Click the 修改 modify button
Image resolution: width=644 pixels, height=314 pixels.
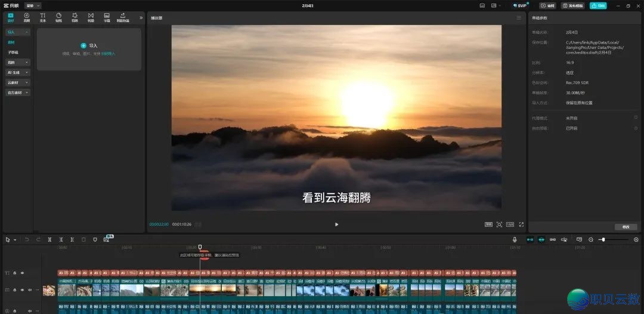(626, 227)
